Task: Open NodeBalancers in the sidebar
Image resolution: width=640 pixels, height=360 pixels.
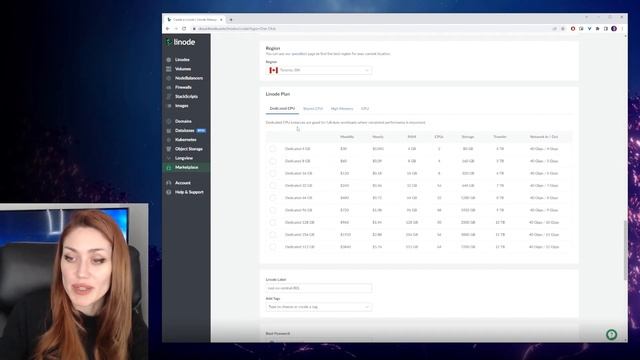Action: pyautogui.click(x=189, y=78)
